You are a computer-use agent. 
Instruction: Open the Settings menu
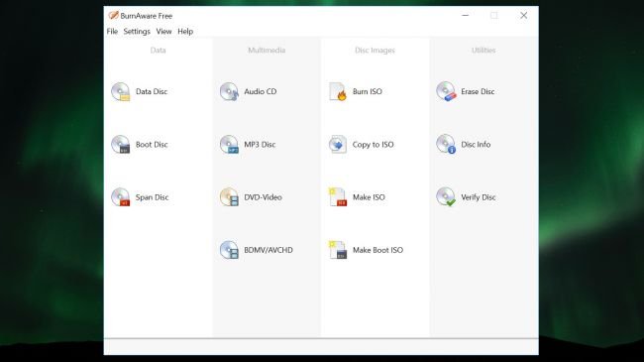pos(137,32)
